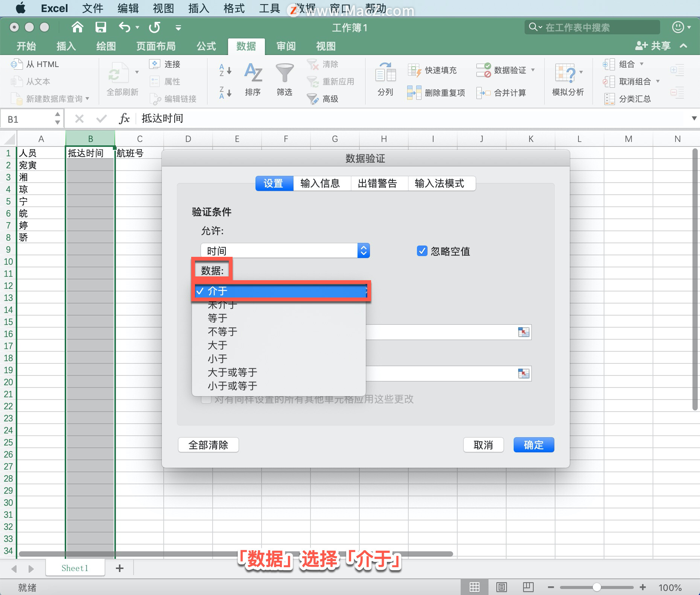Expand the formula bar with the arrow
Screen dimensions: 700x595
point(694,119)
